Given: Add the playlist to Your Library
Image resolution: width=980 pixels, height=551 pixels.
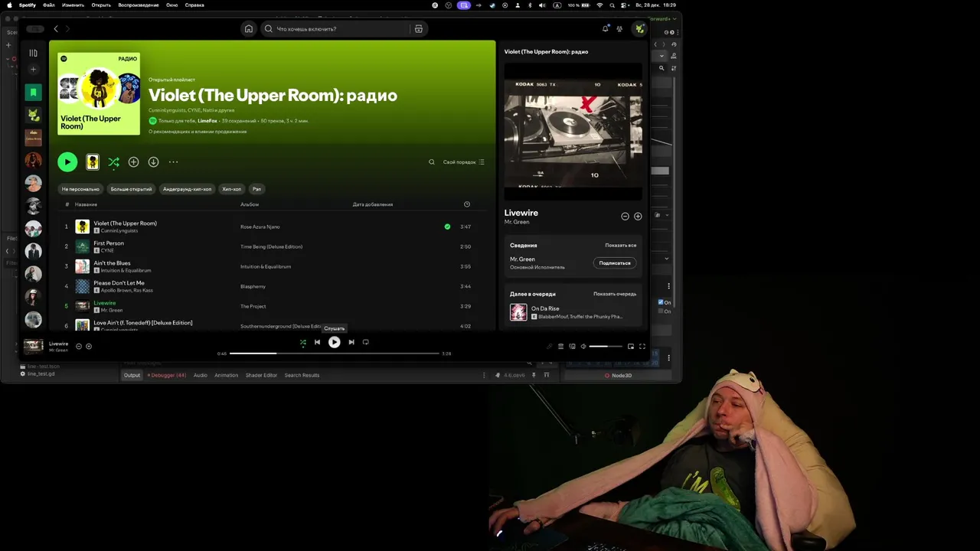Looking at the screenshot, I should coord(133,161).
